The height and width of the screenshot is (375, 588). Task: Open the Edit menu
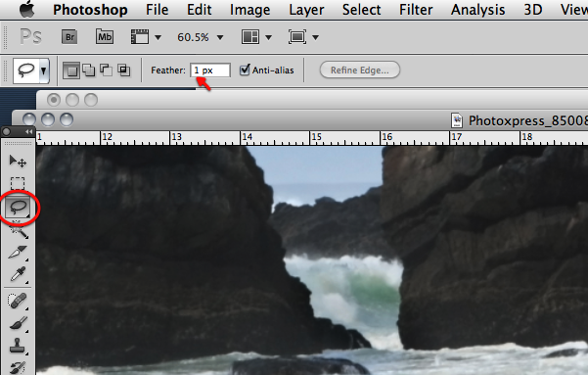tap(200, 10)
